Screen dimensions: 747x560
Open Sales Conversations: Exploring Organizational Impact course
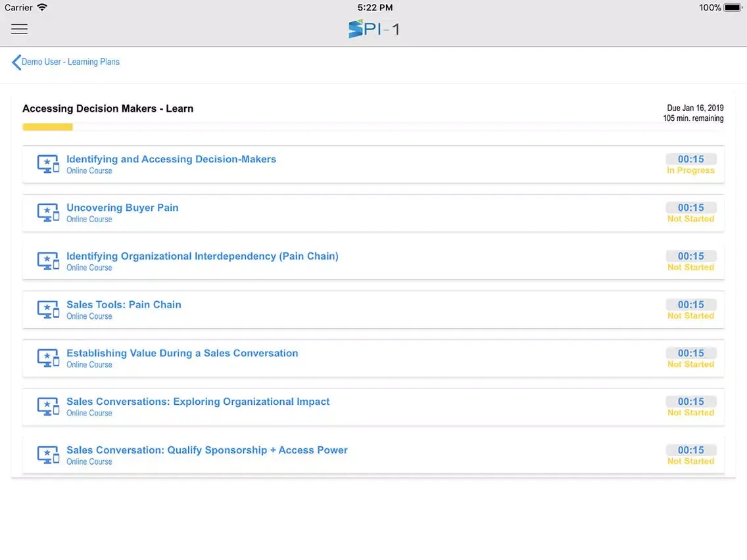[198, 402]
